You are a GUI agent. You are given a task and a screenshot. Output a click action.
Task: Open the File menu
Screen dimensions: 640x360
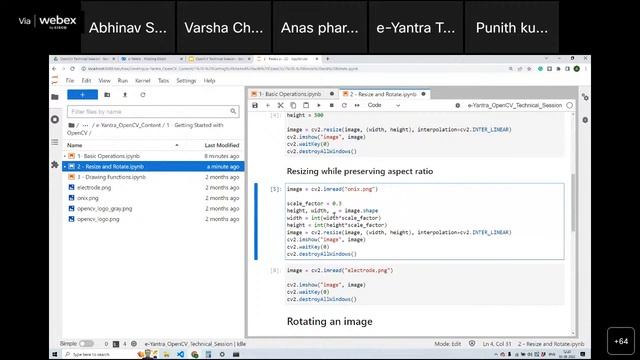tap(70, 81)
